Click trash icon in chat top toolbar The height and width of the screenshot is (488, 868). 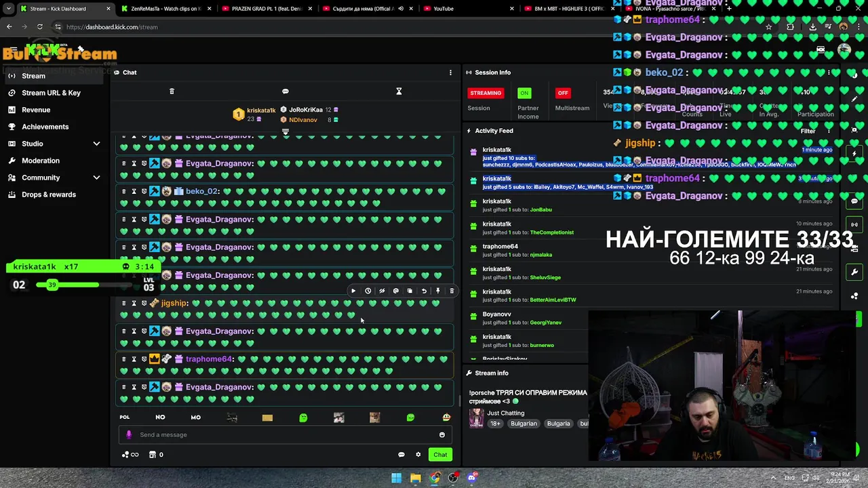click(x=172, y=91)
